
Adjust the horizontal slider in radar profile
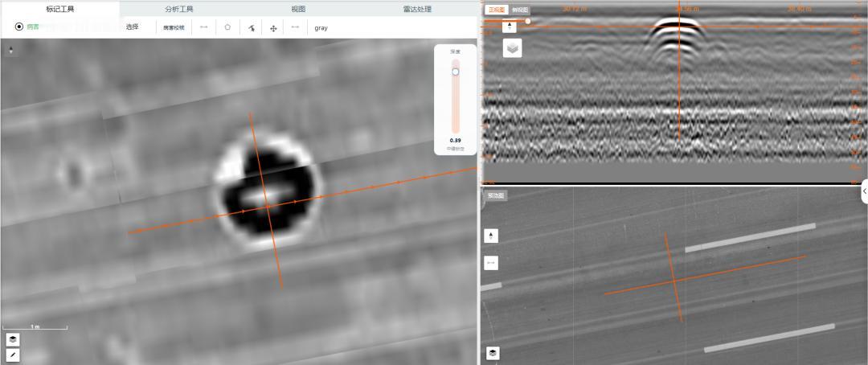527,21
